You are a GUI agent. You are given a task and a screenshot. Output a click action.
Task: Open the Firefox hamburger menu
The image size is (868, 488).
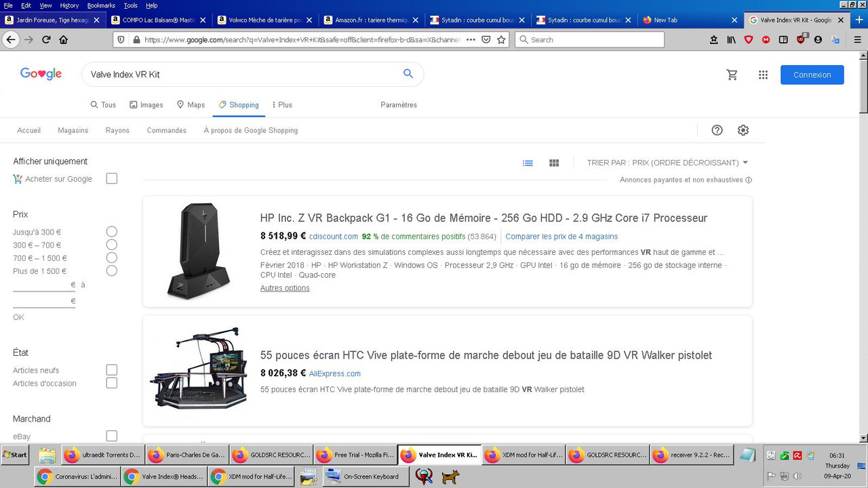(857, 40)
